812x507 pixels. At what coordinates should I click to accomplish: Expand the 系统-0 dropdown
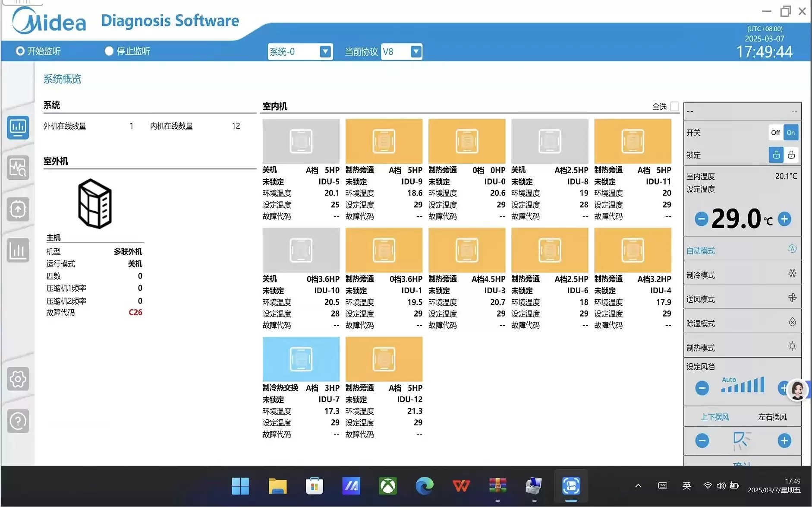point(325,52)
